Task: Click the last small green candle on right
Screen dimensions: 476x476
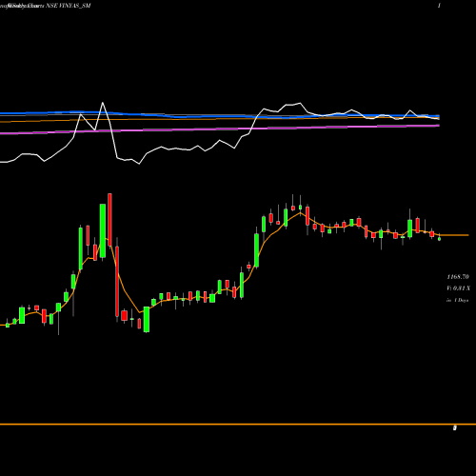Action: point(439,239)
